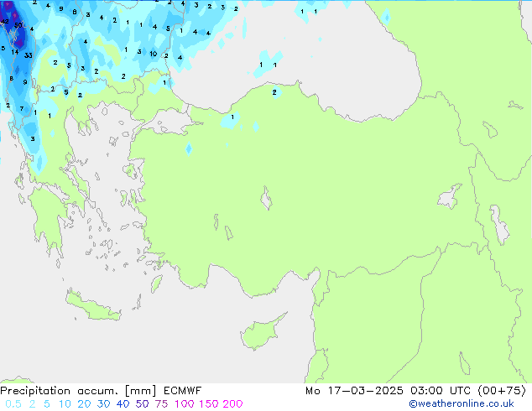Click the 75 value in the legend
This screenshot has height=411, width=532.
pos(161,404)
